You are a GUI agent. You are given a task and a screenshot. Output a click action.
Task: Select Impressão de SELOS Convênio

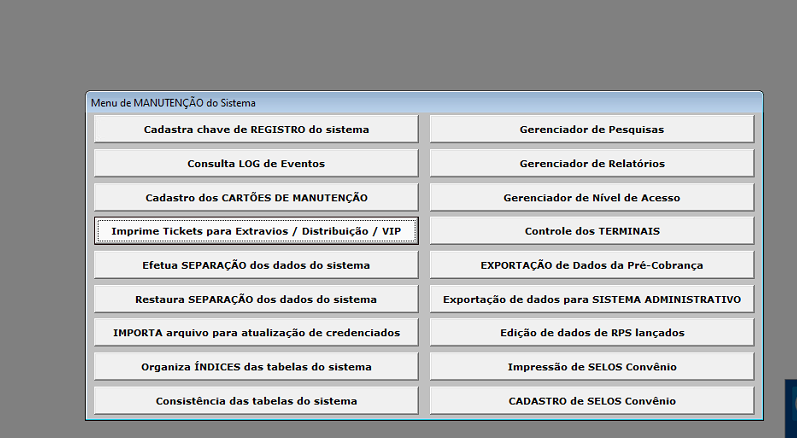click(591, 366)
